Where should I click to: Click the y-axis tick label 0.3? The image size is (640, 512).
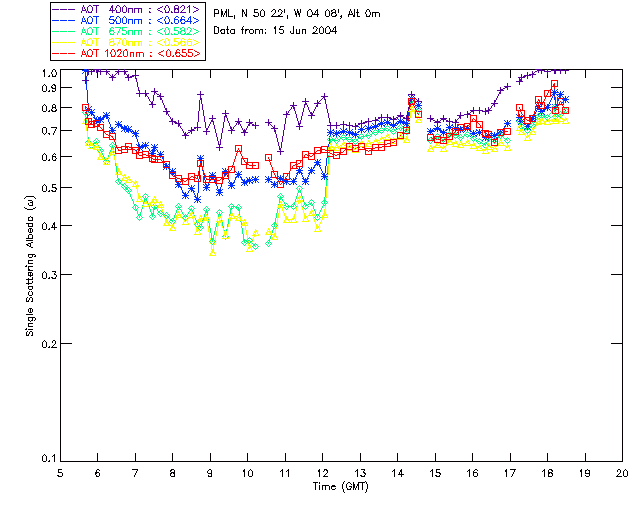(49, 275)
